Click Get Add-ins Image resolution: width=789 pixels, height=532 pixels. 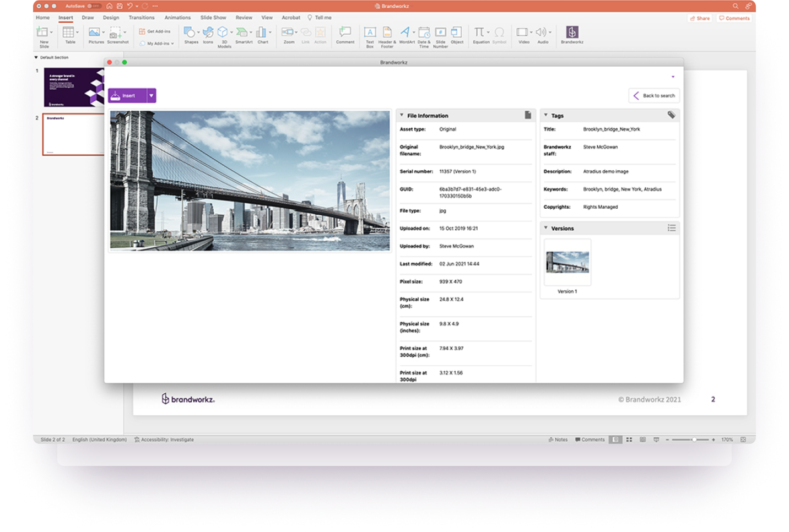point(155,31)
